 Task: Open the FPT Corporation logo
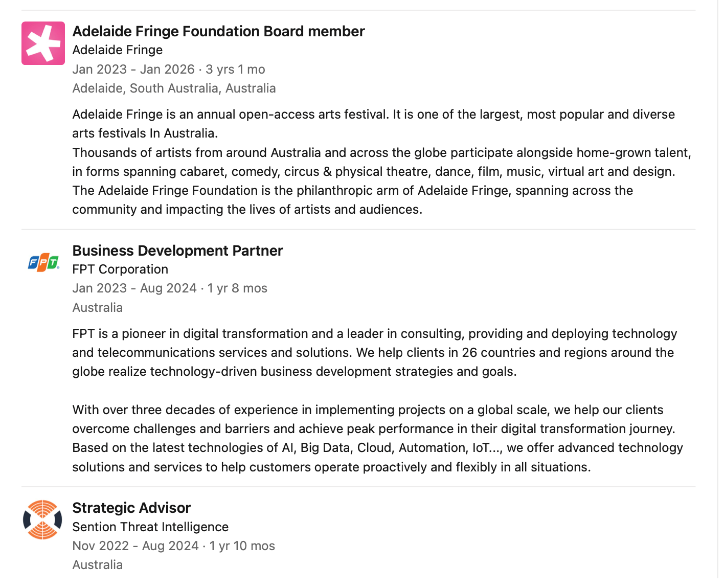[43, 262]
